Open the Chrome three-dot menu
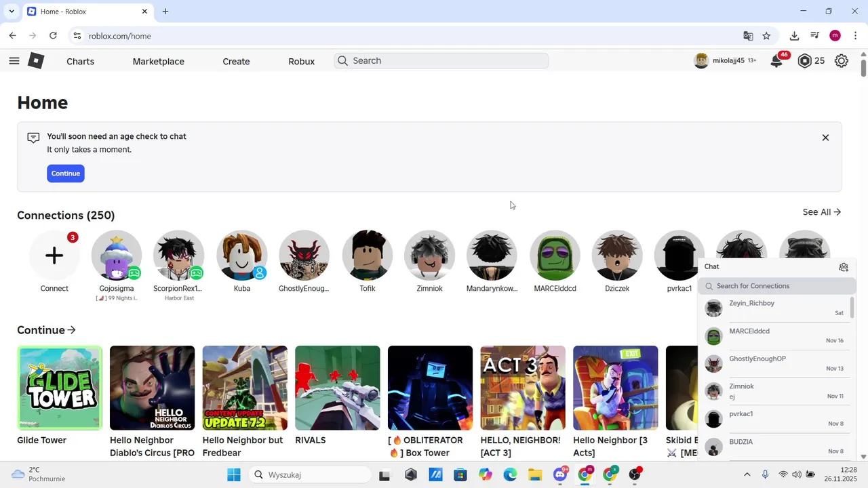The height and width of the screenshot is (488, 868). 856,36
